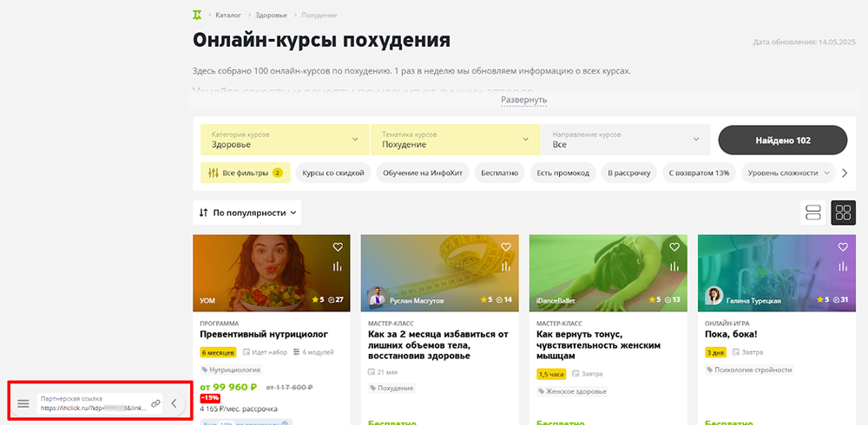Viewport: 868px width, 425px height.
Task: Open the Здоровье breadcrumb link
Action: [x=271, y=15]
